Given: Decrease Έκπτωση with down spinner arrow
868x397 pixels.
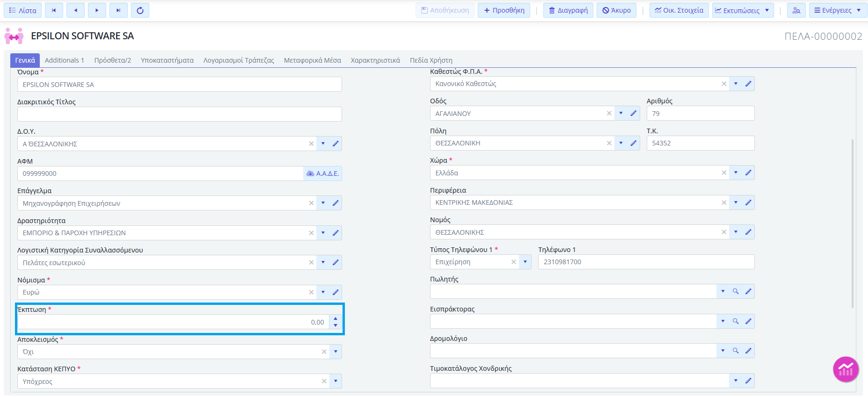Looking at the screenshot, I should [336, 325].
